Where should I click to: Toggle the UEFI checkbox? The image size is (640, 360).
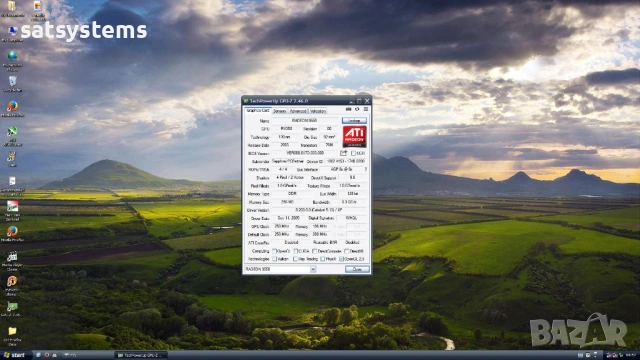click(353, 153)
